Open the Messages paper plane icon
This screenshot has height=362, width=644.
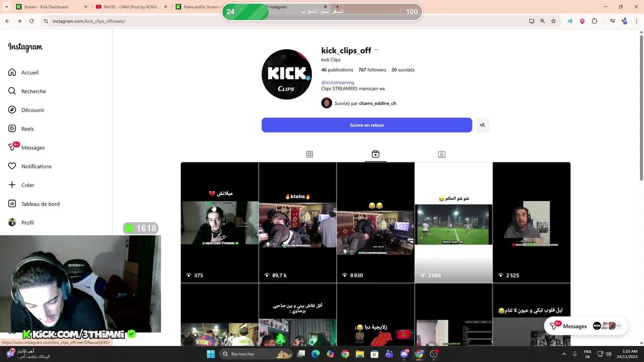[x=12, y=147]
